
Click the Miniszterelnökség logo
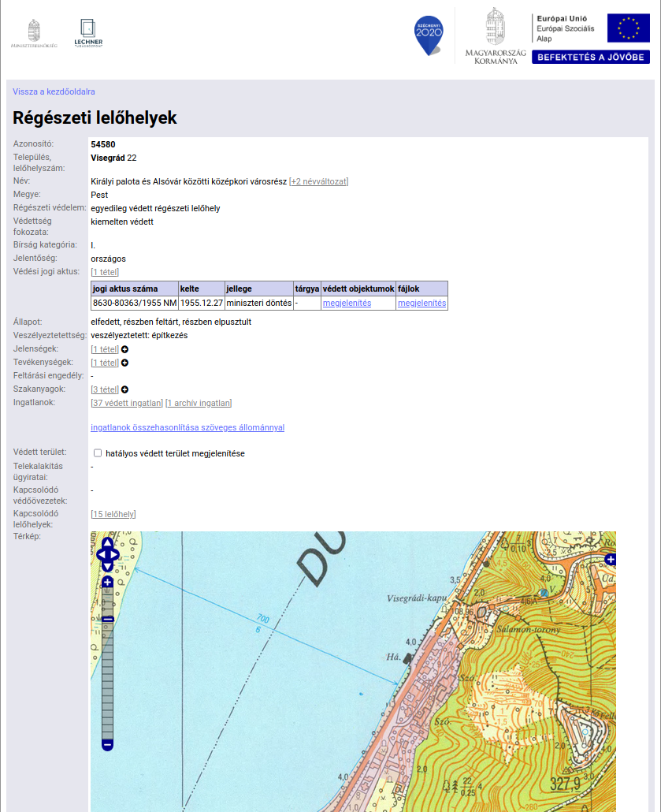(34, 34)
